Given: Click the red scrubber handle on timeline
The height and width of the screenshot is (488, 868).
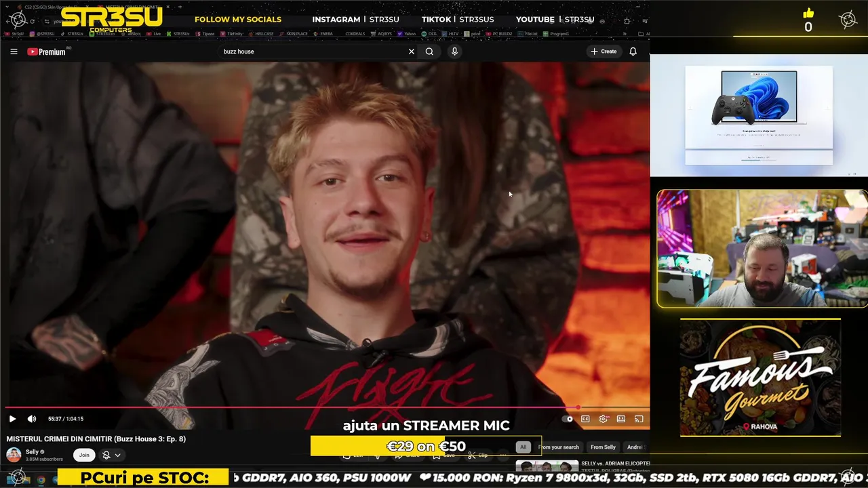Looking at the screenshot, I should 578,408.
